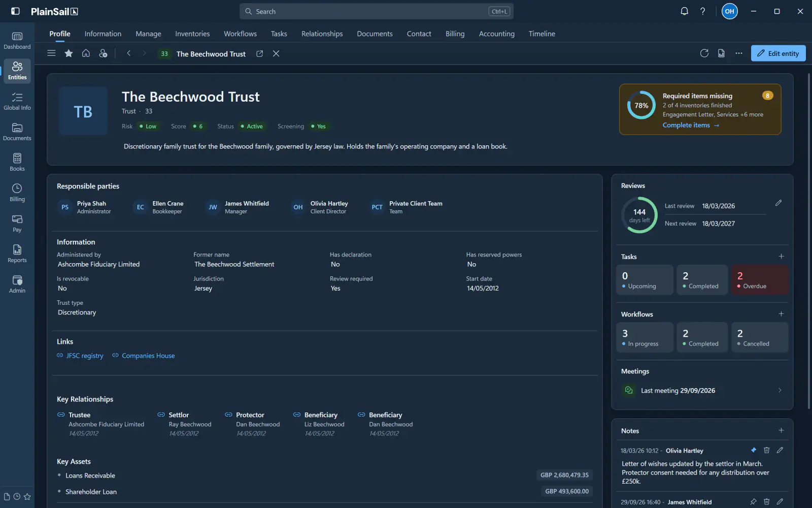Open the hamburger list menu icon

pyautogui.click(x=51, y=53)
